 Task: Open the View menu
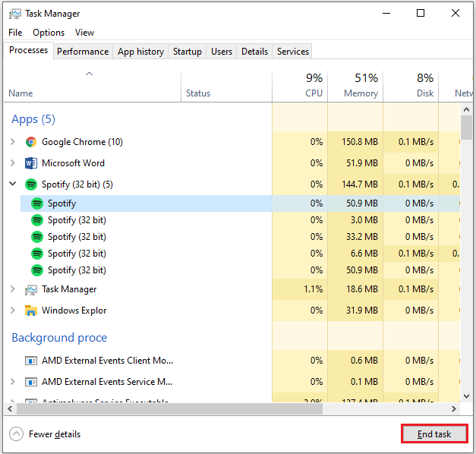coord(85,33)
